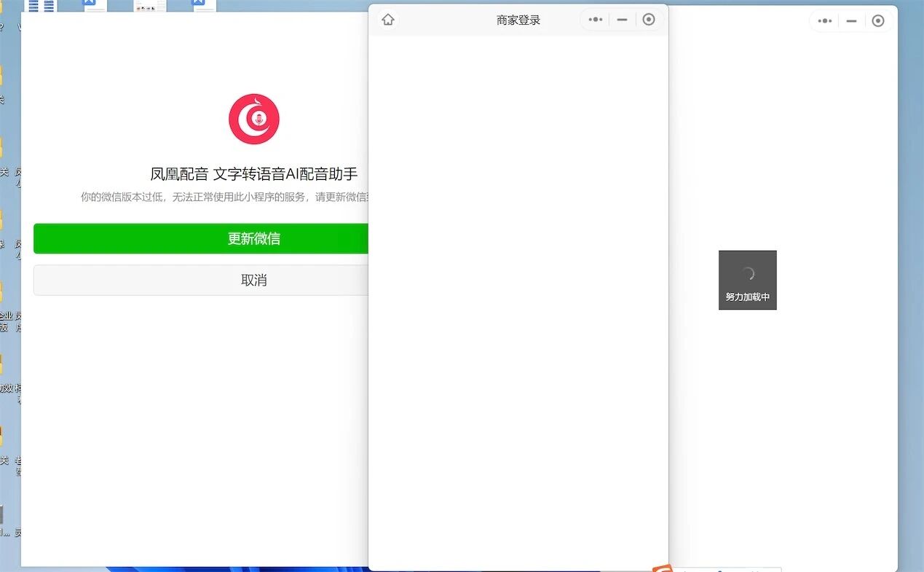924x572 pixels.
Task: Click the 取消 button
Action: pos(201,280)
